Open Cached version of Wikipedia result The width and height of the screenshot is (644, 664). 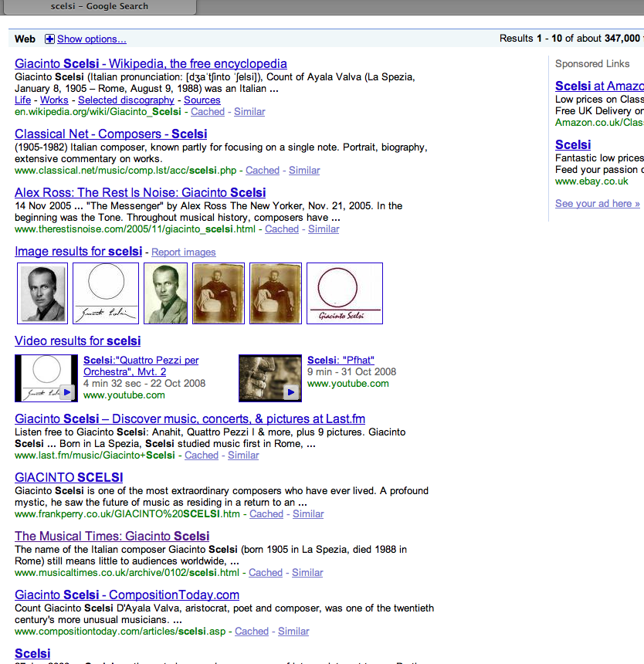tap(208, 112)
